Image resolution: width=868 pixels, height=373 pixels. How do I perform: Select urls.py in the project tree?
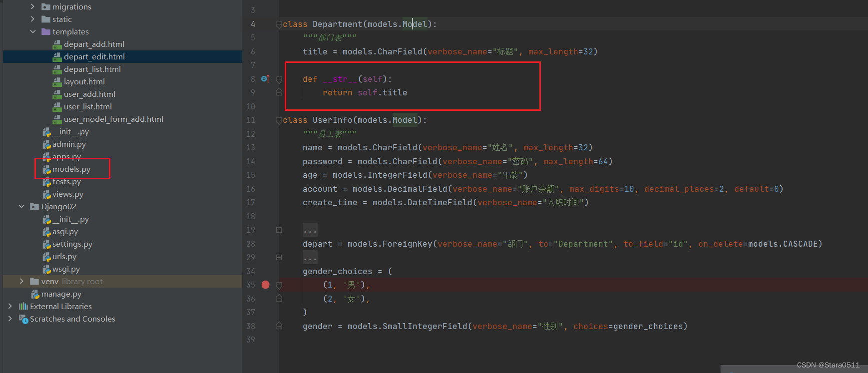pos(64,257)
